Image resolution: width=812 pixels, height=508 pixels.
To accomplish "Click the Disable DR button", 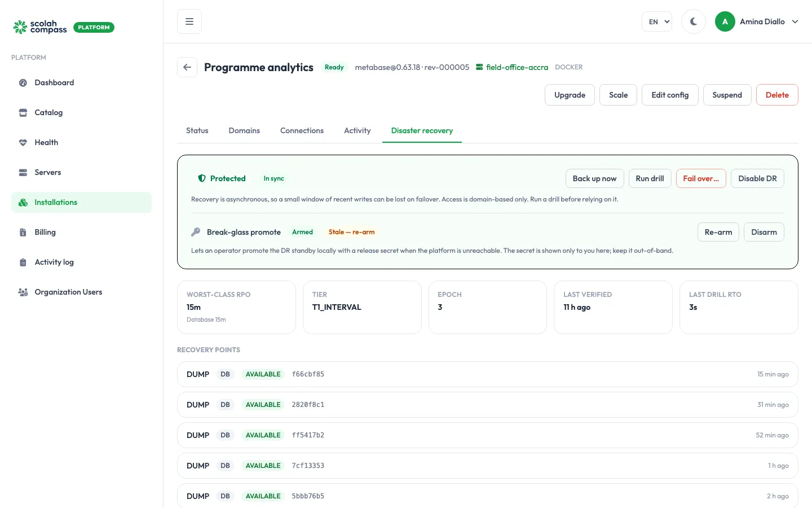I will pos(757,178).
